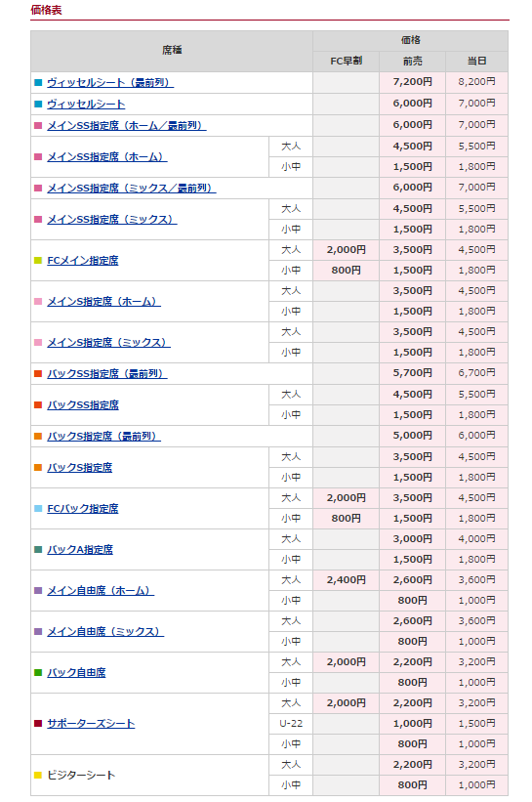Click light blue swatch beside FCバック指定席

[38, 508]
